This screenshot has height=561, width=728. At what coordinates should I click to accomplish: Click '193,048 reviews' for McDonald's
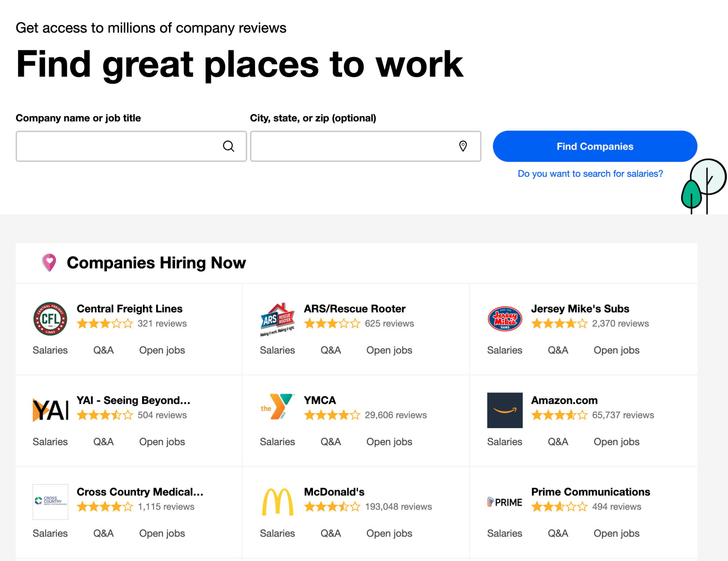(398, 507)
